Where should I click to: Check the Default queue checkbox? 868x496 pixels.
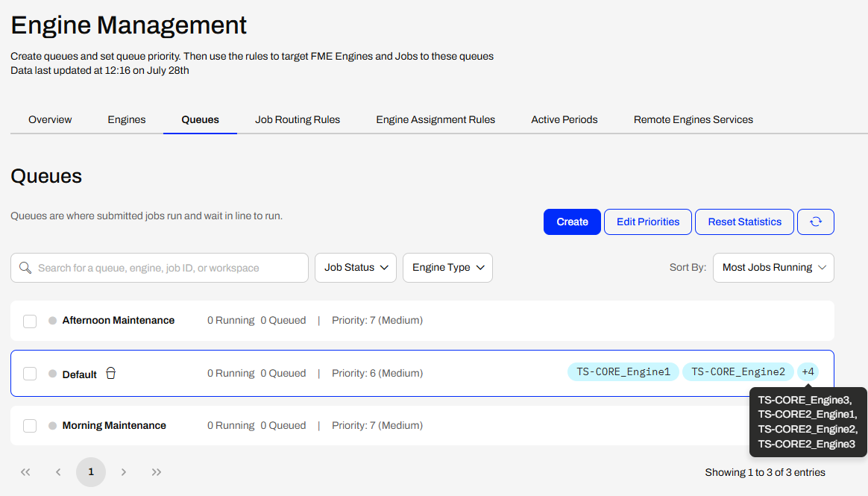(x=30, y=374)
